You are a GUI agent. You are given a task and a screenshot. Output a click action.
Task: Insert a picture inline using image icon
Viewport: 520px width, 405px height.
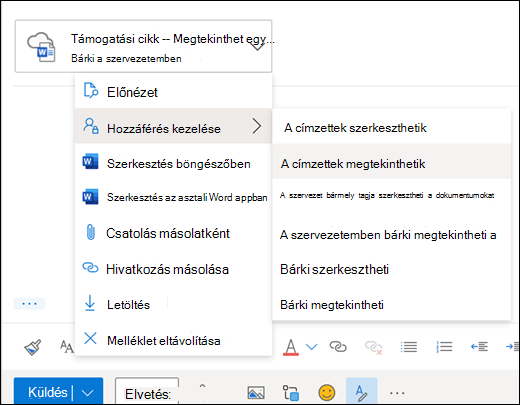(x=256, y=393)
